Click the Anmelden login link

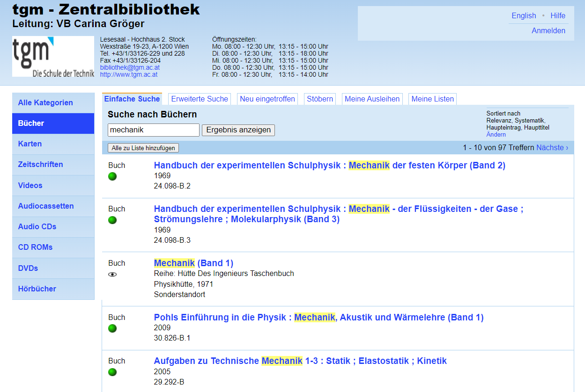pyautogui.click(x=548, y=31)
